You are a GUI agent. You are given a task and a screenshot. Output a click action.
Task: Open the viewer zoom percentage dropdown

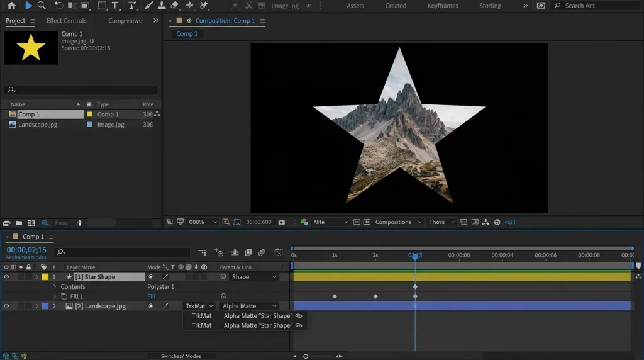203,222
